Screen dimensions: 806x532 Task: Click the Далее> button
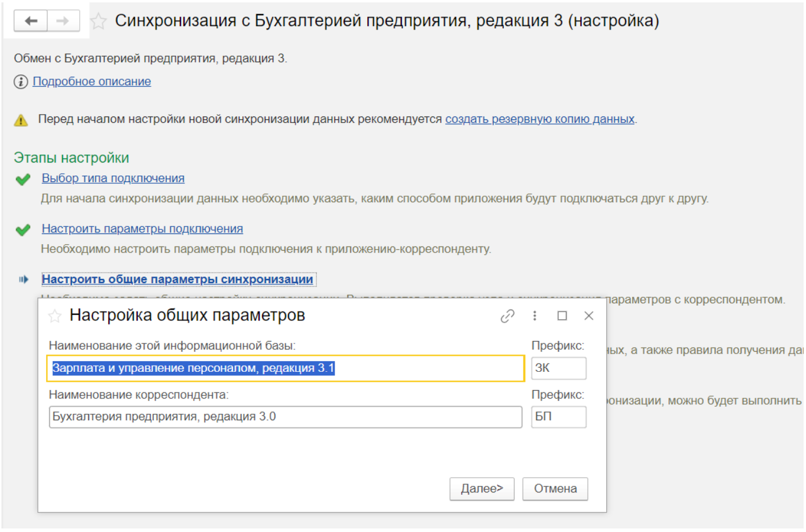coord(481,489)
